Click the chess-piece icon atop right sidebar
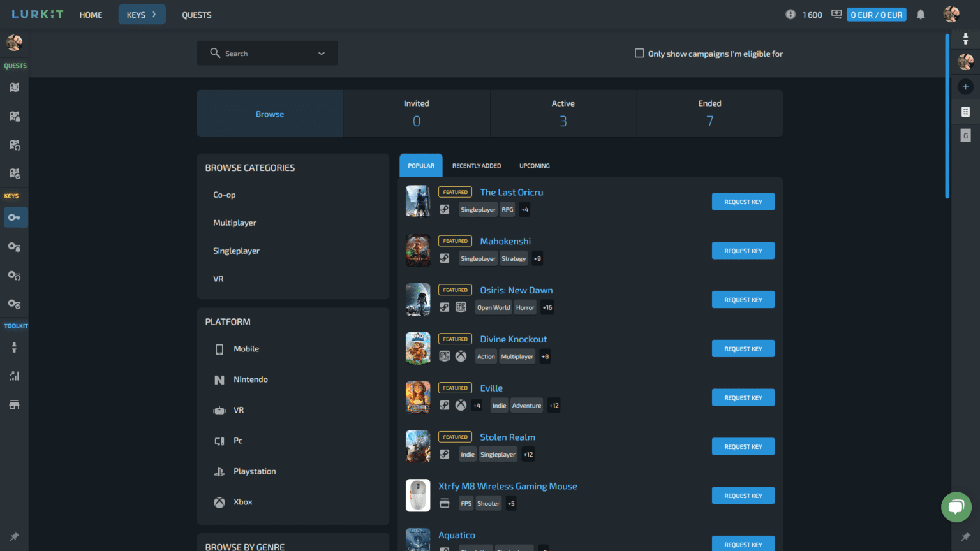This screenshot has width=980, height=551. [965, 39]
